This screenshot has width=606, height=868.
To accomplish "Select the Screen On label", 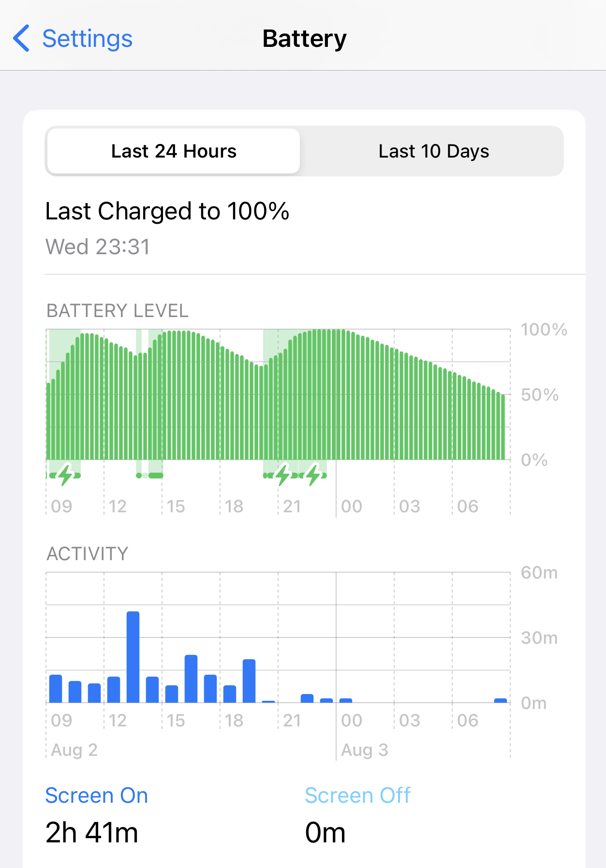I will (96, 796).
